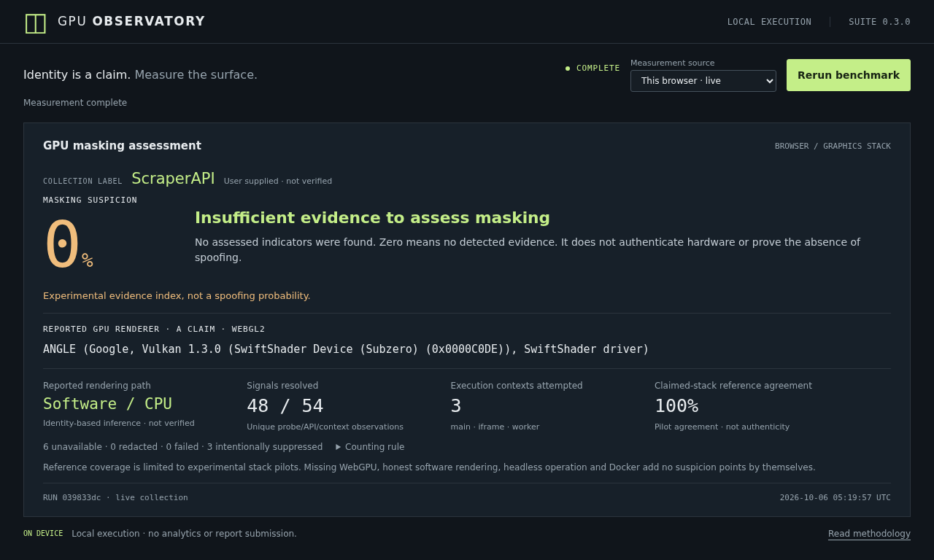Image resolution: width=934 pixels, height=560 pixels.
Task: Click the Rerun benchmark button
Action: [x=849, y=75]
